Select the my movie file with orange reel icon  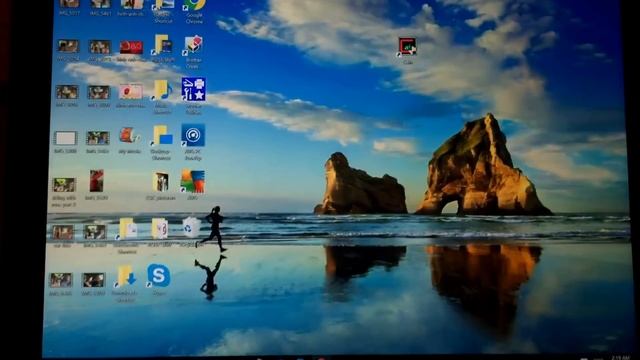point(129,135)
